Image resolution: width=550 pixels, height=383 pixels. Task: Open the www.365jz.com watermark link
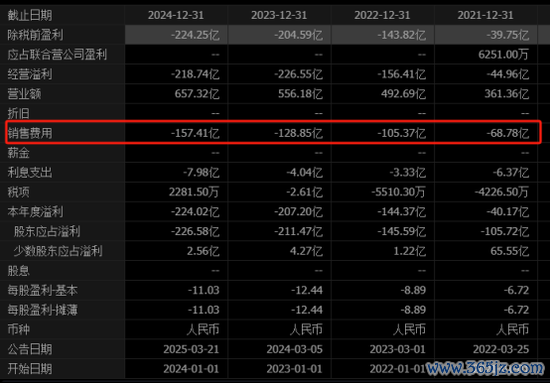point(484,368)
